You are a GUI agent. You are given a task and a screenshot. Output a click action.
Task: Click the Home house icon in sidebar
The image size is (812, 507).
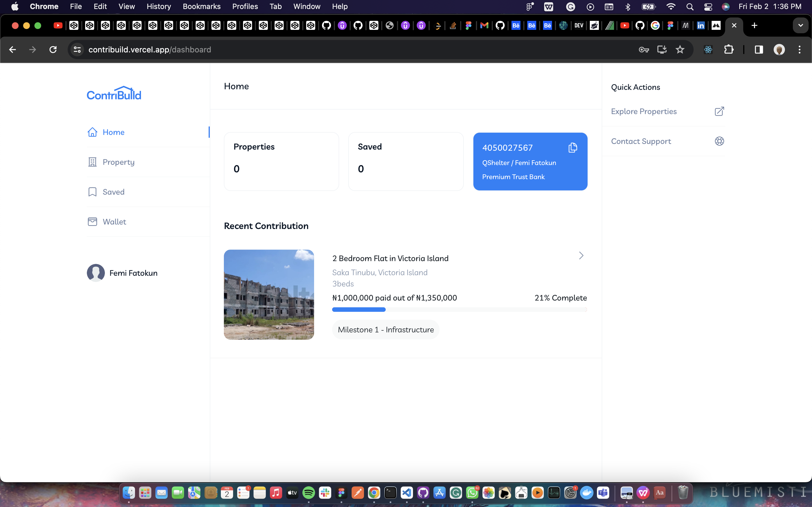click(92, 132)
